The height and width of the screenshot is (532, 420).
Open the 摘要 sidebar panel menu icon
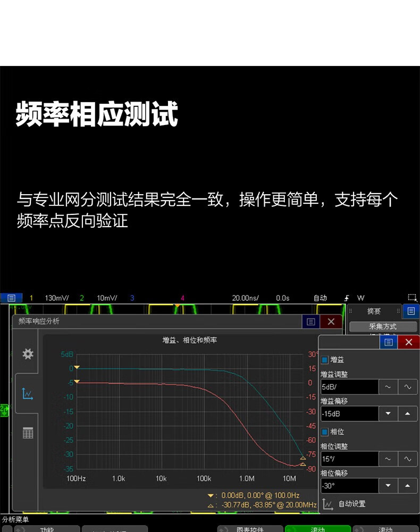pos(411,311)
